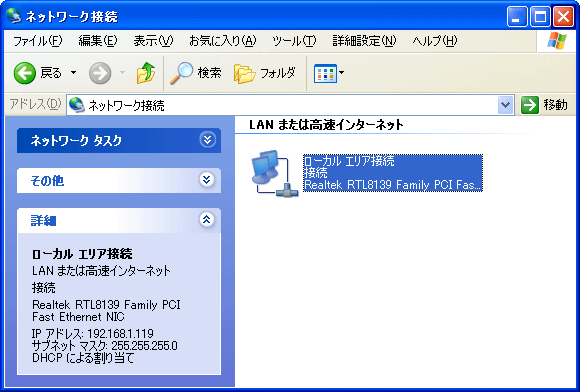Open the ツール(T) menu
Screen dimensions: 580x392
tap(294, 41)
